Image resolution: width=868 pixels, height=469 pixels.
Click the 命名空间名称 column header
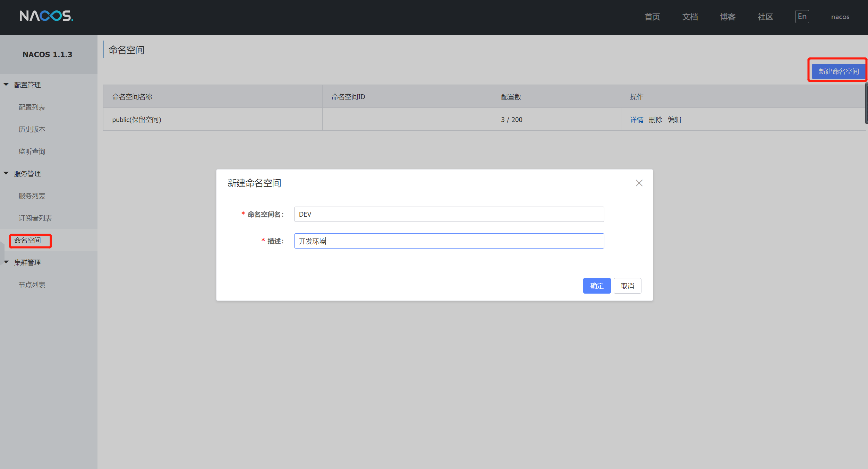[213, 96]
